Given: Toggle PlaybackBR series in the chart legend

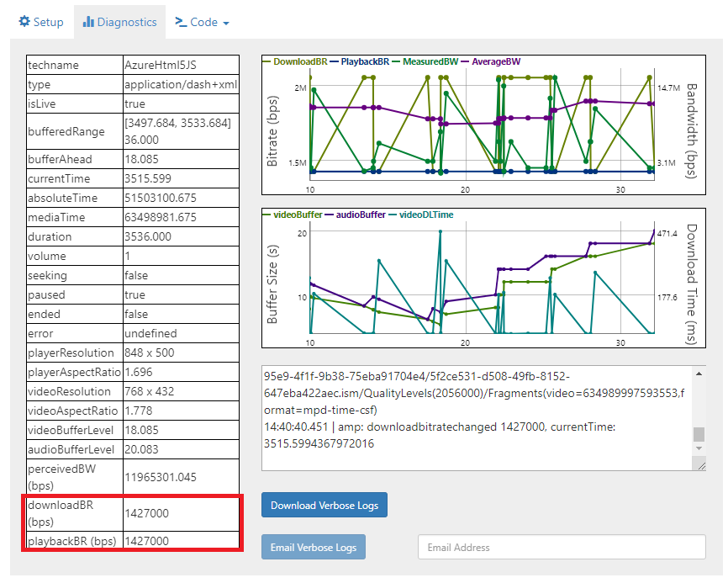Looking at the screenshot, I should coord(363,61).
